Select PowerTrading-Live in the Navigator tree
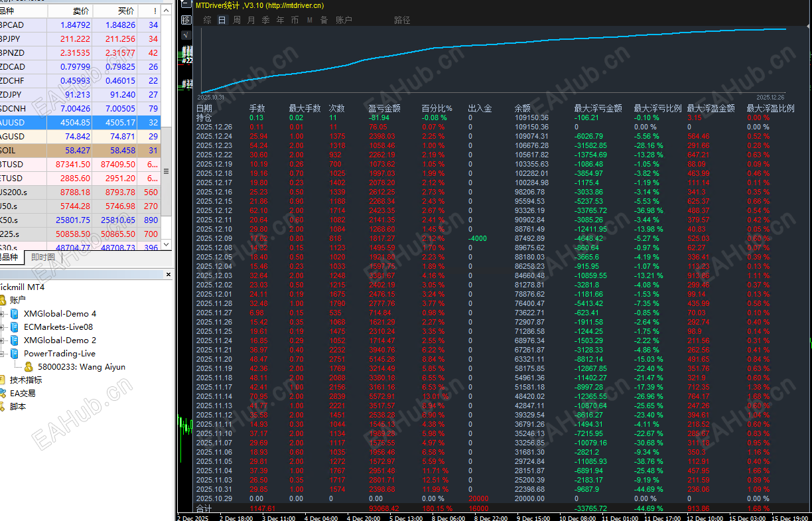Viewport: 812px width, 521px height. click(x=60, y=354)
